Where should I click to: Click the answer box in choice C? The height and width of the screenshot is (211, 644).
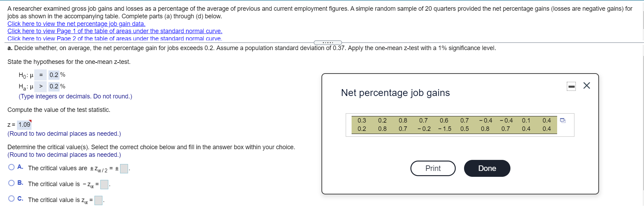98,200
